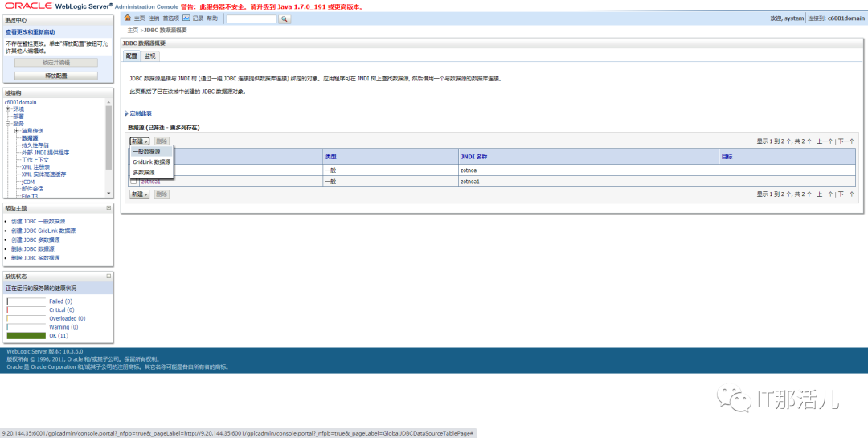Viewport: 868px width, 438px height.
Task: Click the Home house icon in toolbar
Action: pos(128,18)
